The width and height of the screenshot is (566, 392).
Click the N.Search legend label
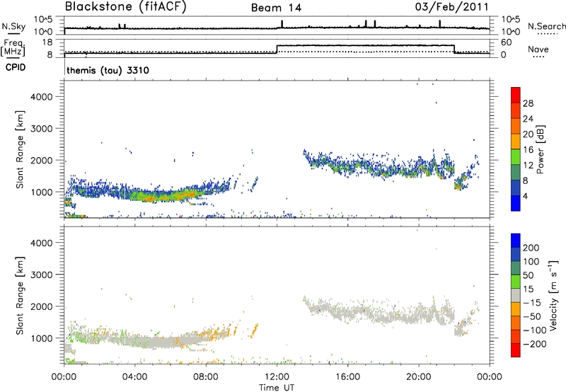pyautogui.click(x=547, y=26)
